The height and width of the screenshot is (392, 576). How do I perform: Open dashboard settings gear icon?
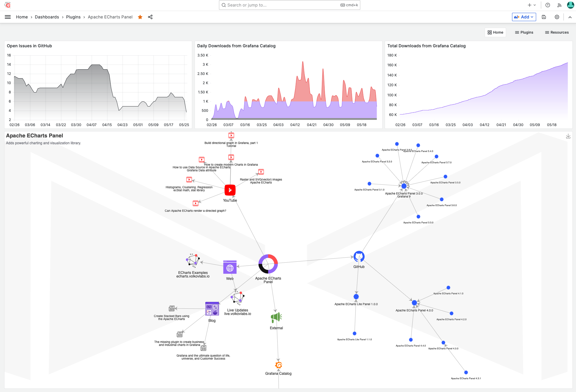pyautogui.click(x=557, y=17)
